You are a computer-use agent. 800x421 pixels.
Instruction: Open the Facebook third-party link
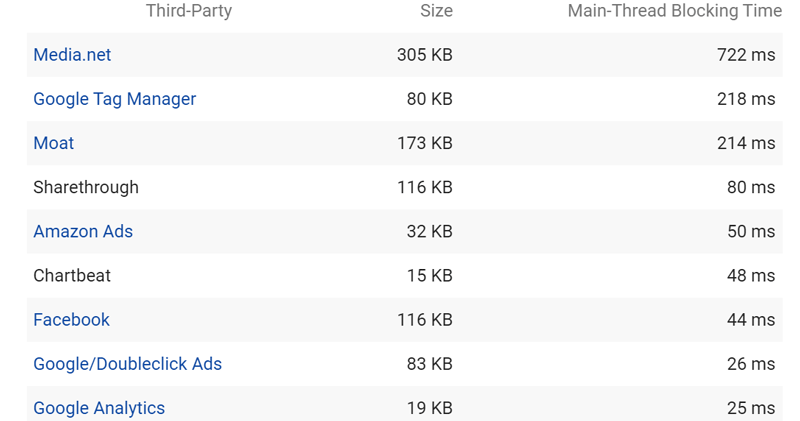(x=71, y=320)
